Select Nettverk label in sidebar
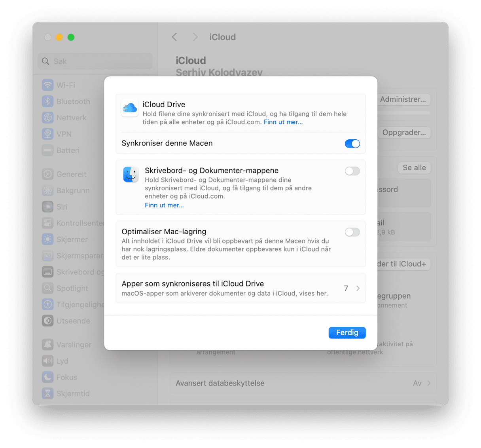Screen dimensions: 481x448 click(x=71, y=118)
